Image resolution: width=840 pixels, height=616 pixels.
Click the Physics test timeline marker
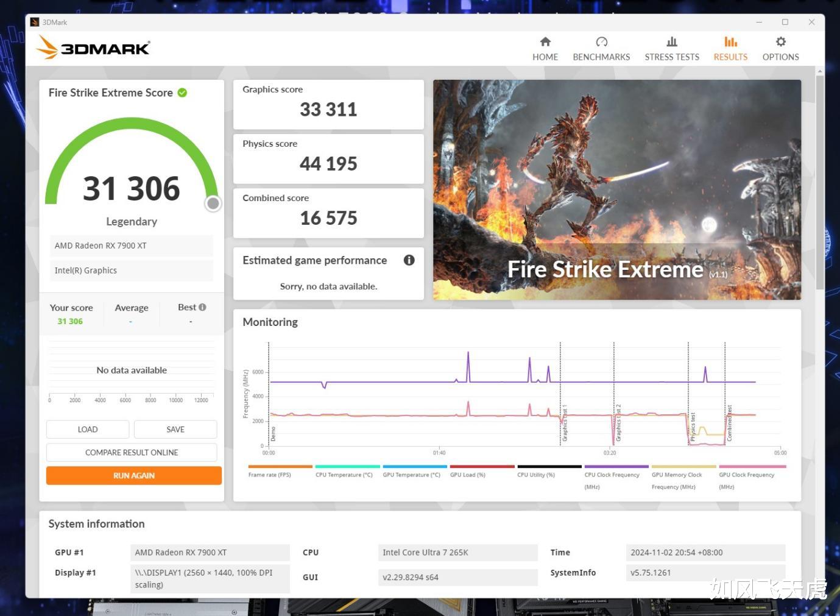[693, 427]
